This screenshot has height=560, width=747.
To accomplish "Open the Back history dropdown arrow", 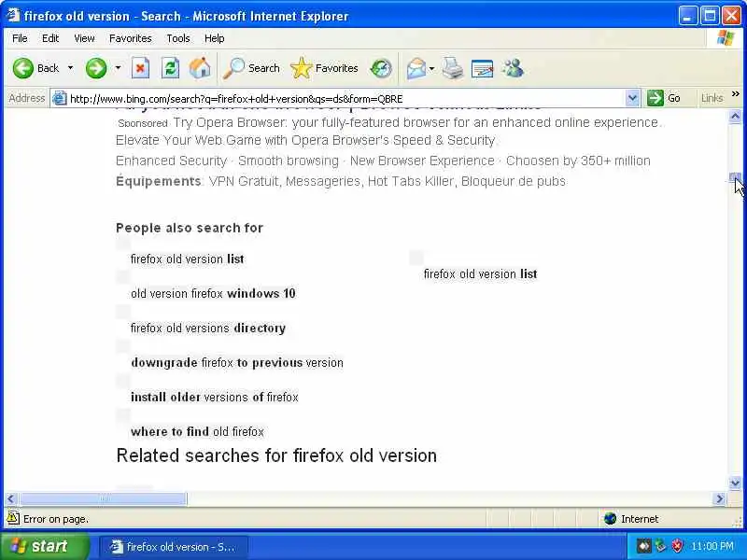I will 71,68.
